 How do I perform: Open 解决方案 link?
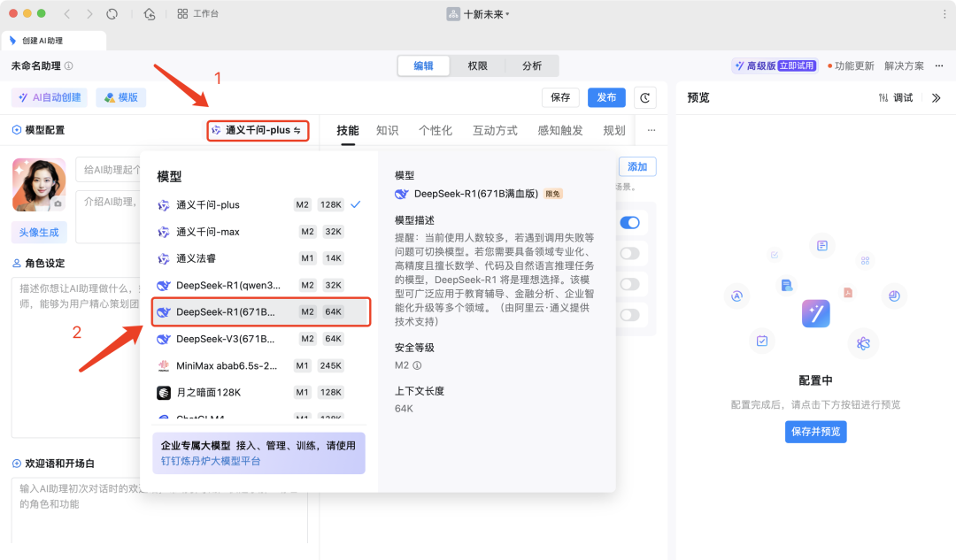pyautogui.click(x=904, y=65)
